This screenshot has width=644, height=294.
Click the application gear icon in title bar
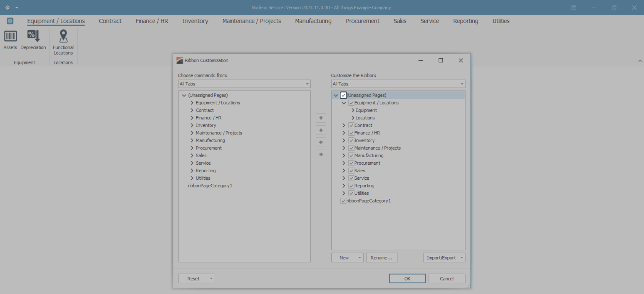(x=7, y=7)
